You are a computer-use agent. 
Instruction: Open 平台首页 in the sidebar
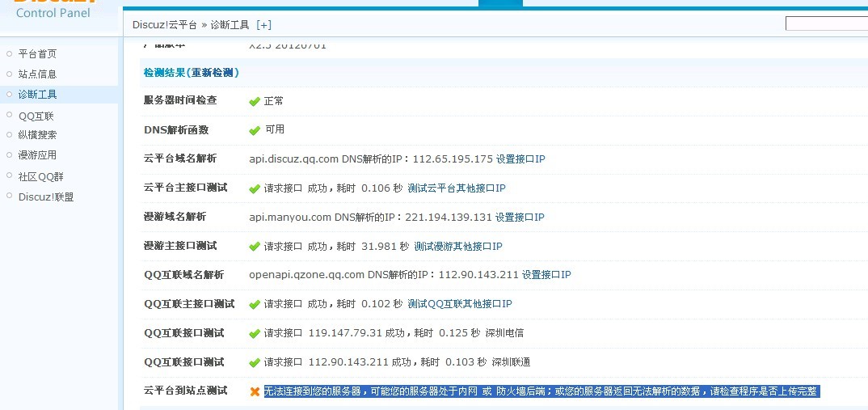click(37, 53)
